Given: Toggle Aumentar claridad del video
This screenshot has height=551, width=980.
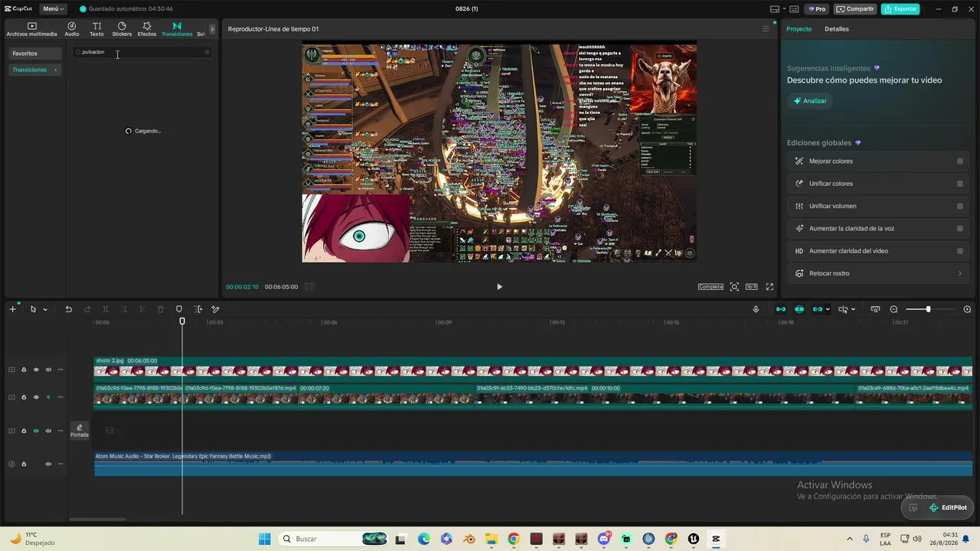Looking at the screenshot, I should pos(960,251).
